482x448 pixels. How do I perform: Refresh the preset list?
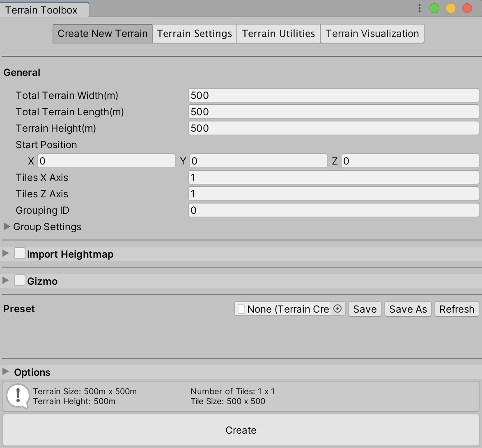coord(457,309)
